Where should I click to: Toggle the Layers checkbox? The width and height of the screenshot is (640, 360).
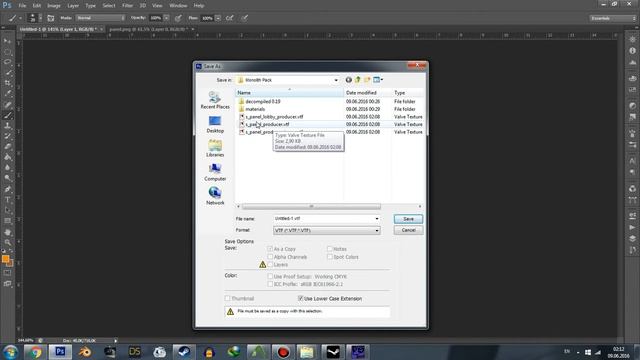270,264
